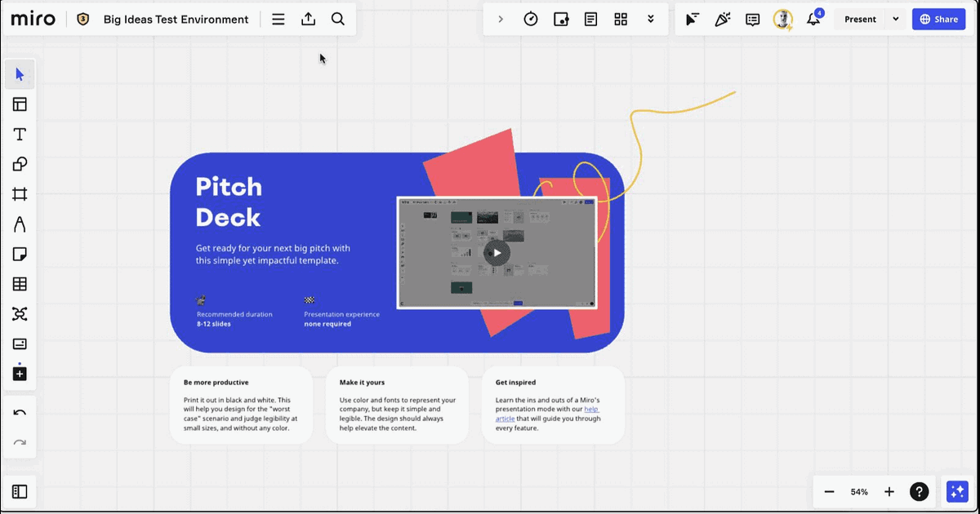Open the reactions party icon
This screenshot has height=514, width=980.
(723, 19)
